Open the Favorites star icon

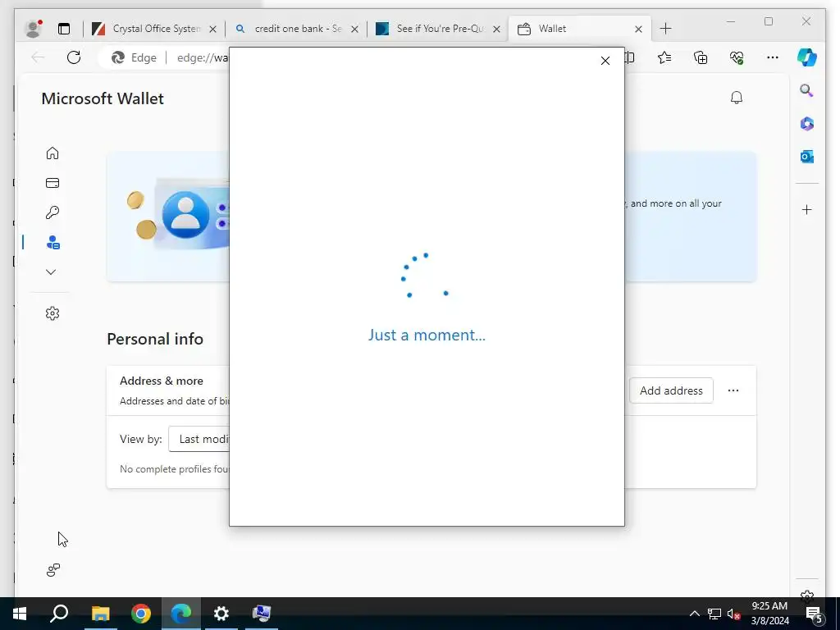(664, 57)
